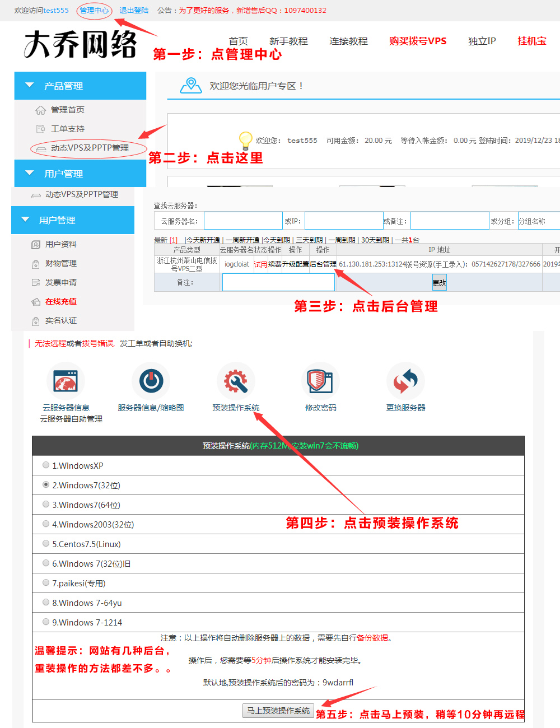This screenshot has height=728, width=560.
Task: Click the 最新 [1] filter link
Action: click(x=166, y=240)
